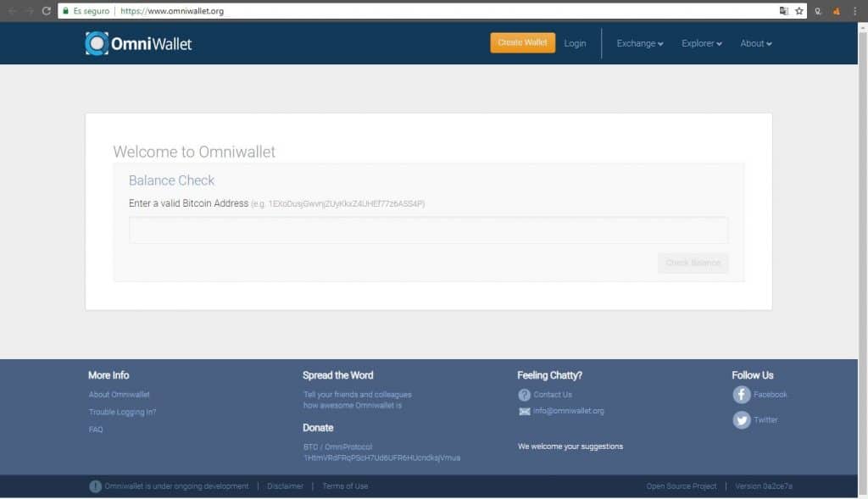Expand the Explorer dropdown menu
The width and height of the screenshot is (868, 499).
701,43
